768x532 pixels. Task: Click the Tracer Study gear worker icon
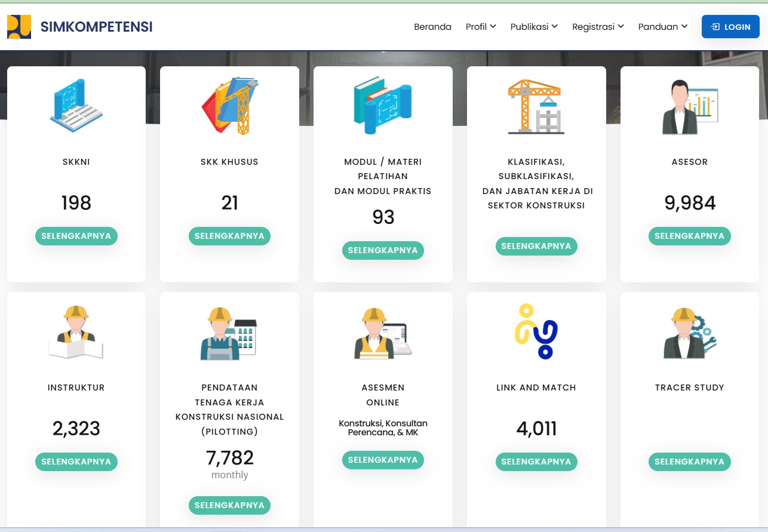coord(689,332)
